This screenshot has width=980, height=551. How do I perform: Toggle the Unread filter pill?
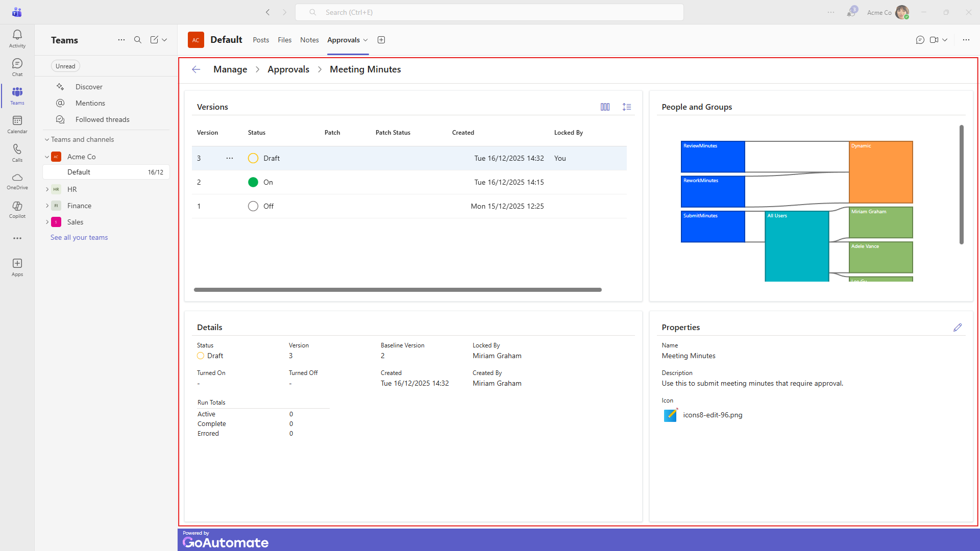point(65,66)
